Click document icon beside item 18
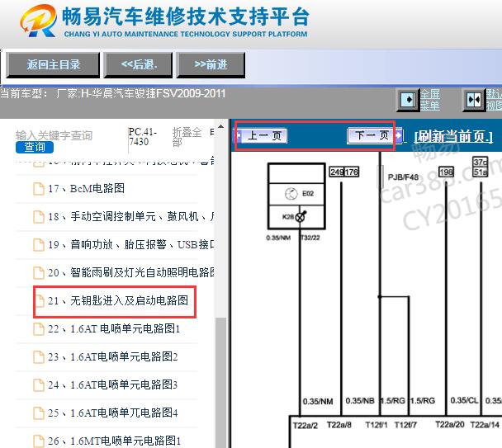The height and width of the screenshot is (448, 502). pos(39,217)
